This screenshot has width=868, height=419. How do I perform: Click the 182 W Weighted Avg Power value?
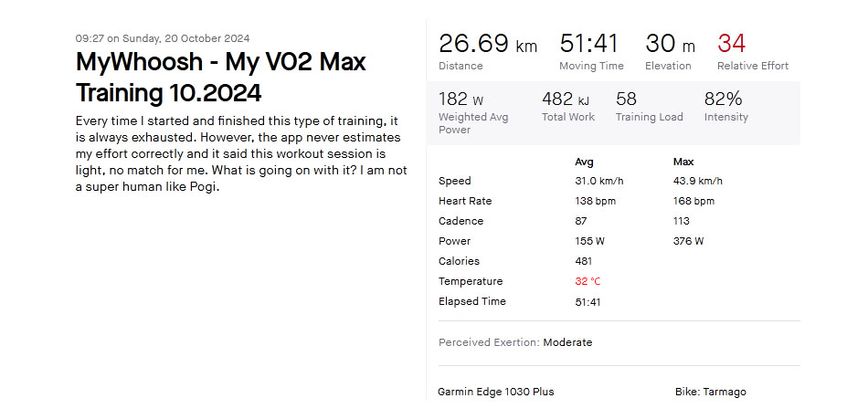(460, 99)
